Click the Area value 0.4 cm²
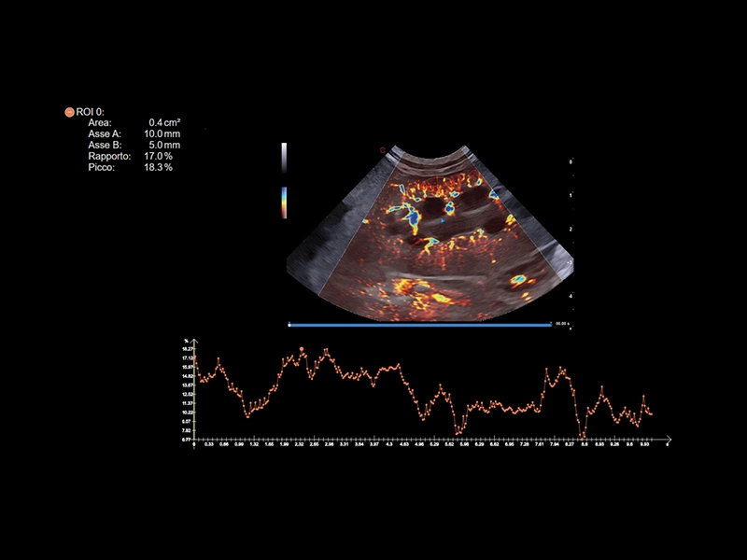Screen dimensions: 747x560 click(164, 123)
